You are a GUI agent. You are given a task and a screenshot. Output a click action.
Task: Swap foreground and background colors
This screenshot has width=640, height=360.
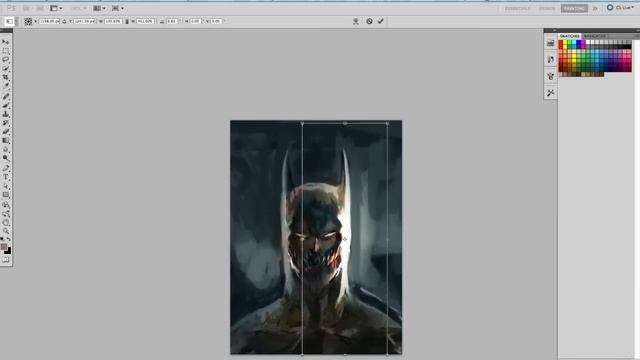pos(9,240)
